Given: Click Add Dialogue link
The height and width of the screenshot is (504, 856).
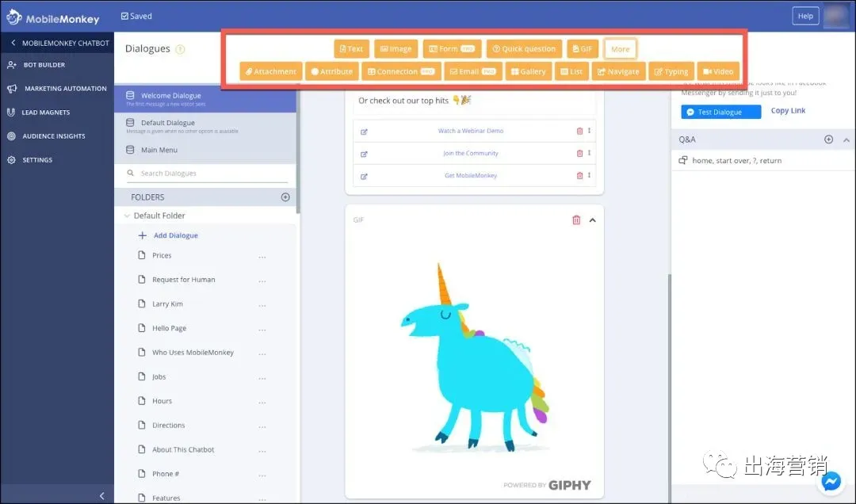Looking at the screenshot, I should [168, 235].
